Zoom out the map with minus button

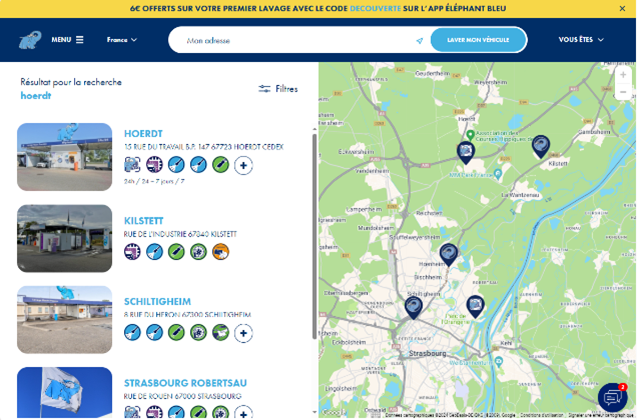pos(623,92)
